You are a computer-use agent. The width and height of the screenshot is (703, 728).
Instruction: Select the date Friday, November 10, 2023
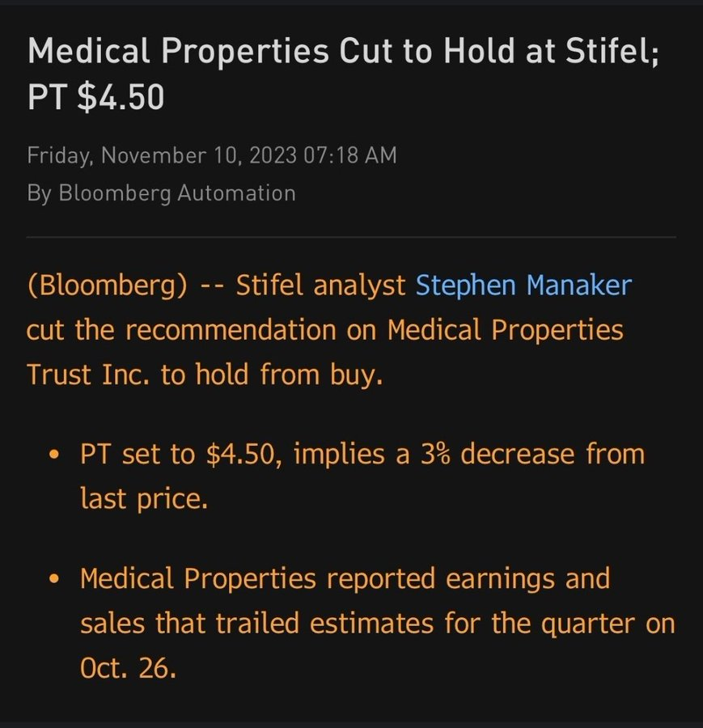[x=162, y=154]
